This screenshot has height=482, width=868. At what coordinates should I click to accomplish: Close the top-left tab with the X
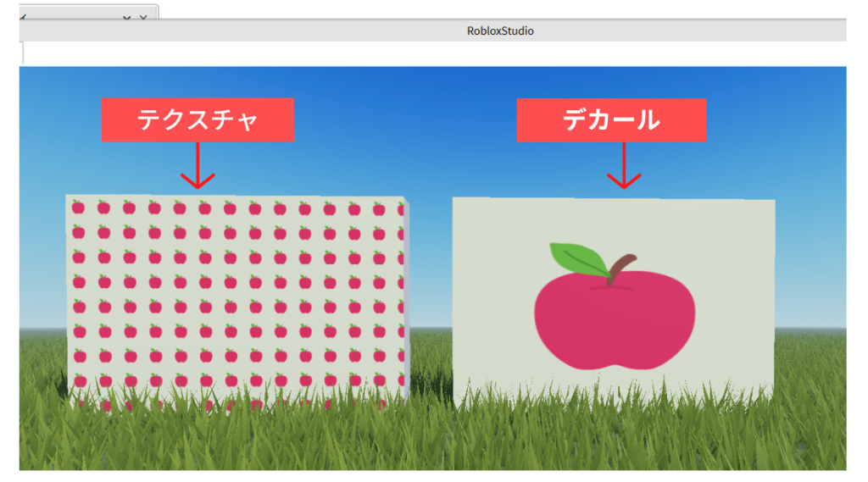(143, 17)
